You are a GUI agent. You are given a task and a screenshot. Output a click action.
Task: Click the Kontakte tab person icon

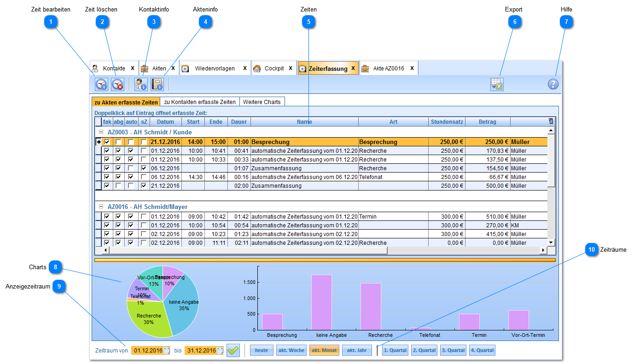tap(95, 68)
